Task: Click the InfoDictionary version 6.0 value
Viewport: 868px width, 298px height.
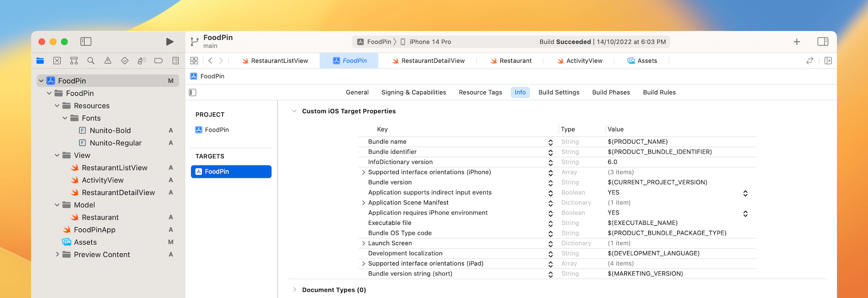Action: pos(612,162)
